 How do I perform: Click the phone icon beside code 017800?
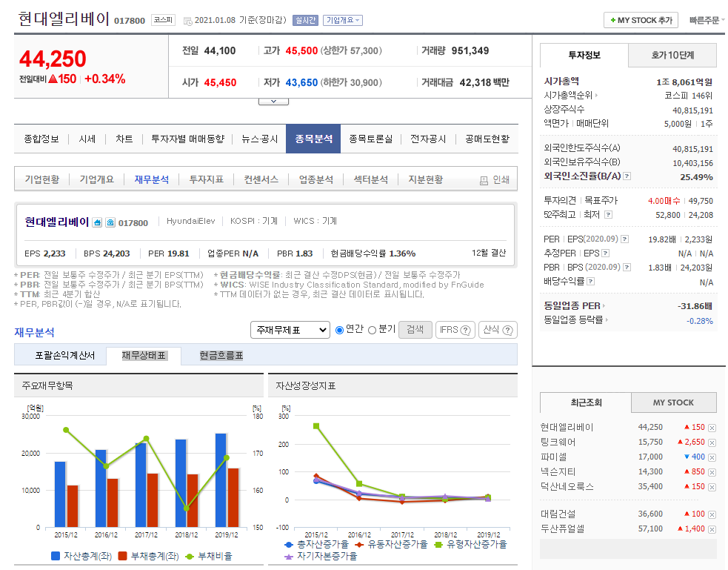(110, 222)
